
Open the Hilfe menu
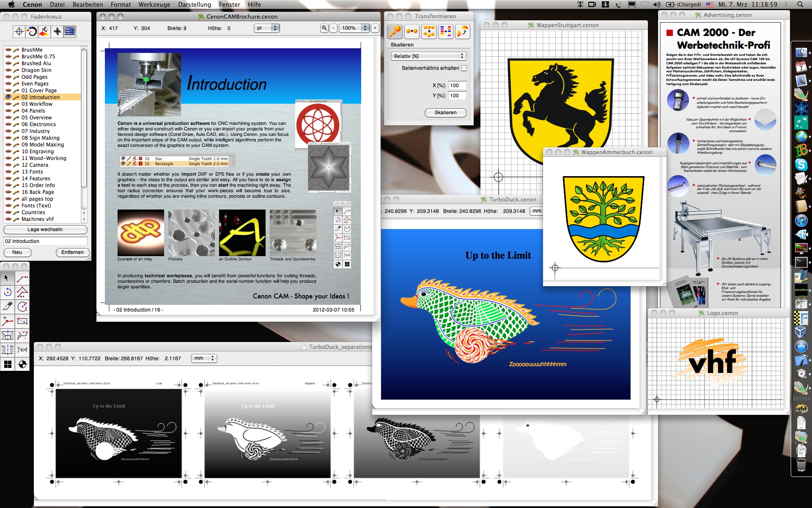254,5
